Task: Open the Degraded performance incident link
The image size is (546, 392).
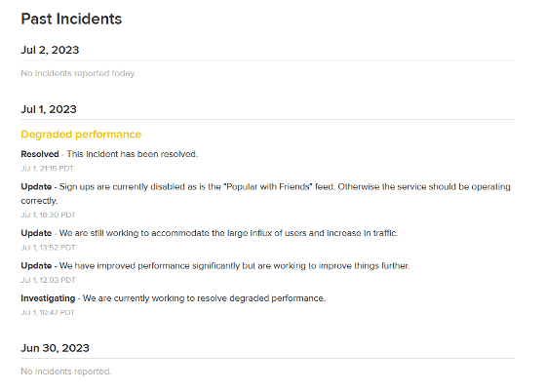Action: coord(81,135)
